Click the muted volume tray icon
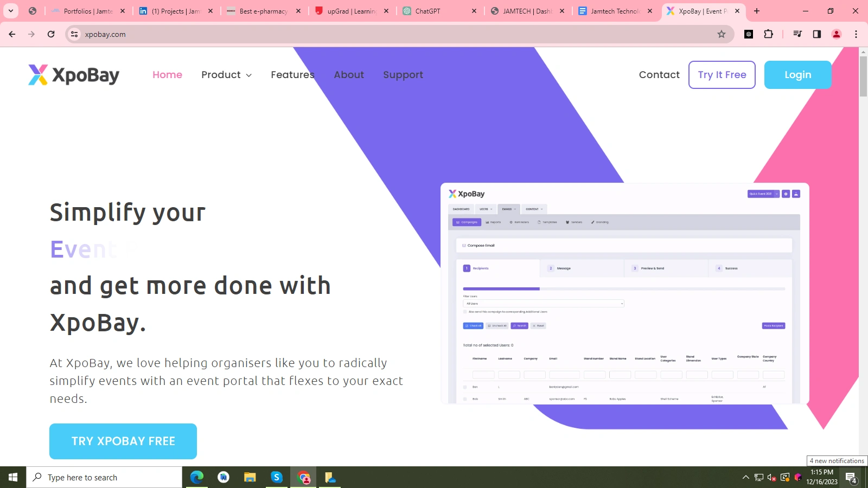 click(x=772, y=478)
